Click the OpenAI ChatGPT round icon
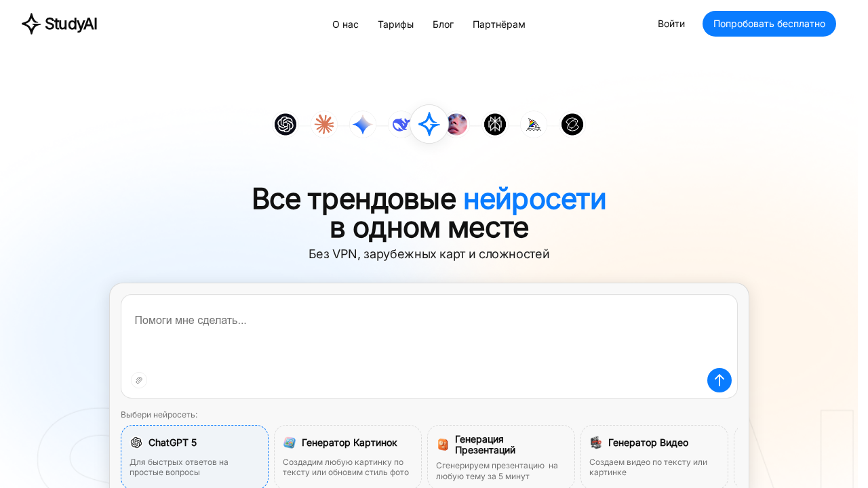The width and height of the screenshot is (868, 488). [x=285, y=125]
